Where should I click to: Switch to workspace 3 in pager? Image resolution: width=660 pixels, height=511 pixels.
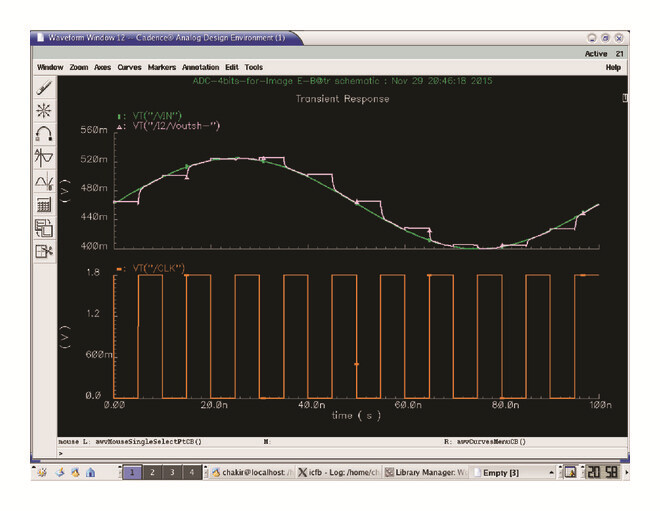click(x=172, y=472)
